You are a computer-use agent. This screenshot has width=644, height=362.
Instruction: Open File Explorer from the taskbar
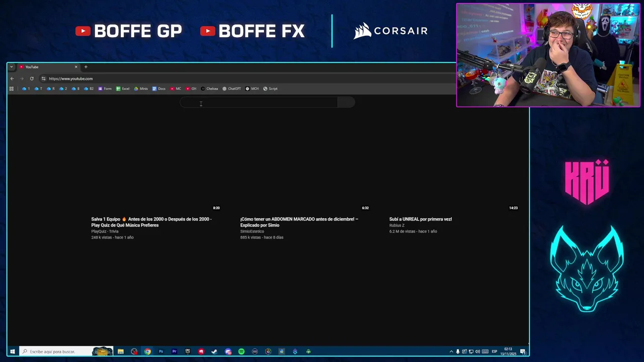click(121, 351)
